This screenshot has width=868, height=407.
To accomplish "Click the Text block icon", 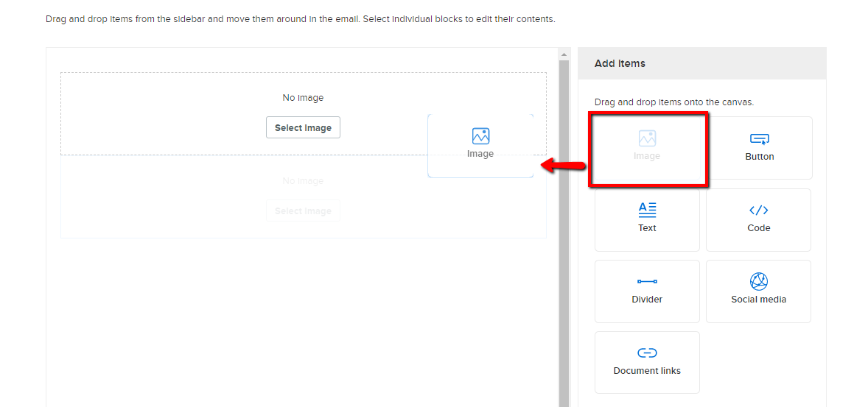I will pos(647,210).
